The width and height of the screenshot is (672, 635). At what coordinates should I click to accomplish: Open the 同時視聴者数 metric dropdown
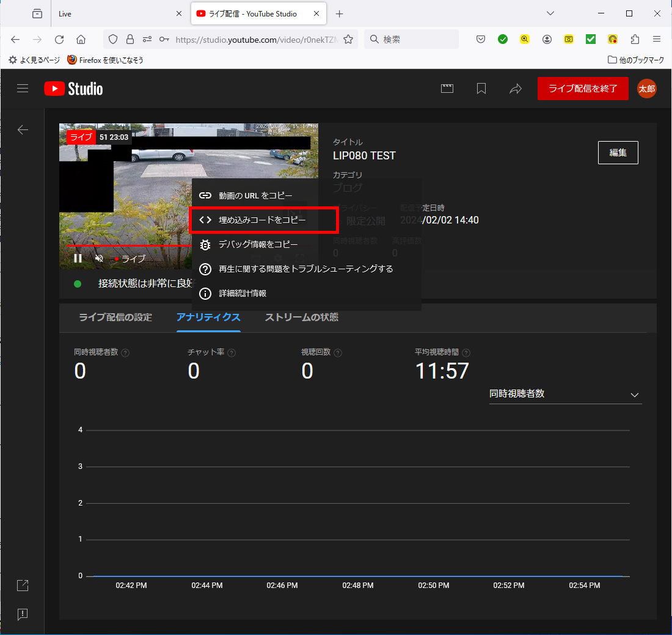pos(565,394)
